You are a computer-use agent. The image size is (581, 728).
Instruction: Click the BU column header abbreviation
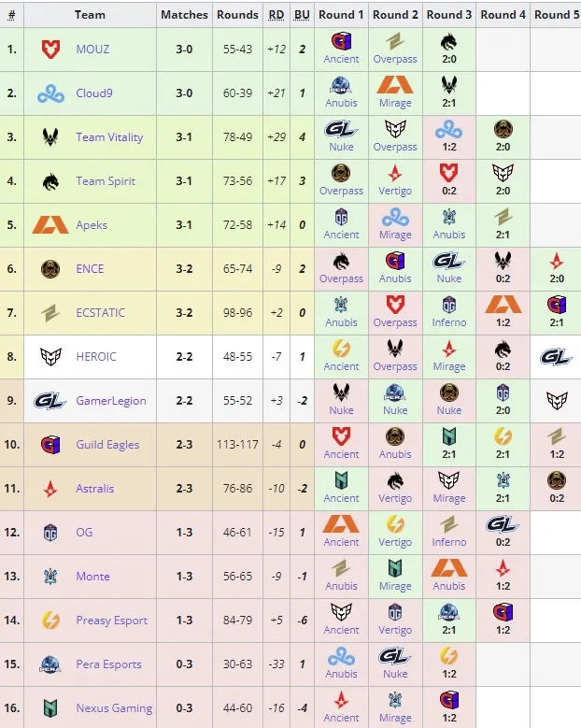pyautogui.click(x=302, y=15)
